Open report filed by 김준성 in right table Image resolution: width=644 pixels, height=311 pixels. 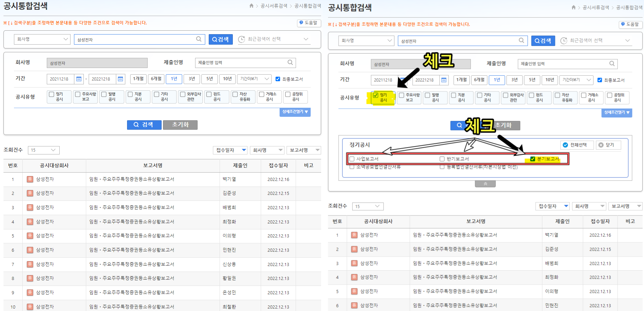pyautogui.click(x=455, y=249)
